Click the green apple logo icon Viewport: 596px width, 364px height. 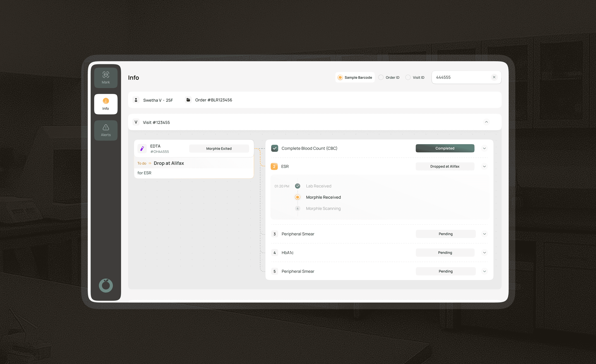106,285
